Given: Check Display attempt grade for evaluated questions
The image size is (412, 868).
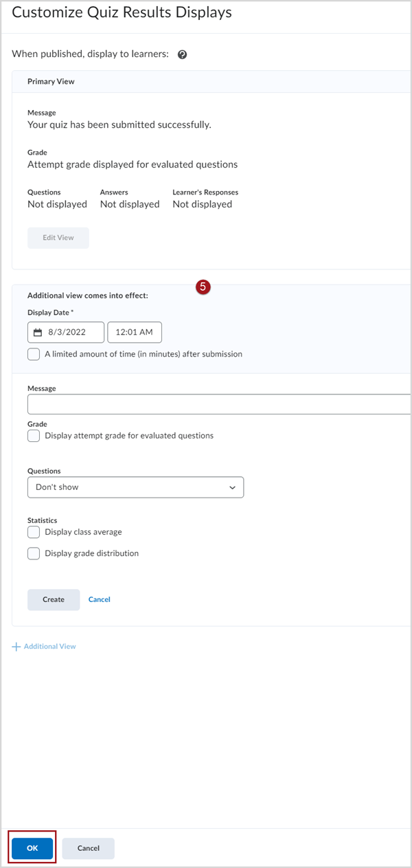Looking at the screenshot, I should (34, 435).
